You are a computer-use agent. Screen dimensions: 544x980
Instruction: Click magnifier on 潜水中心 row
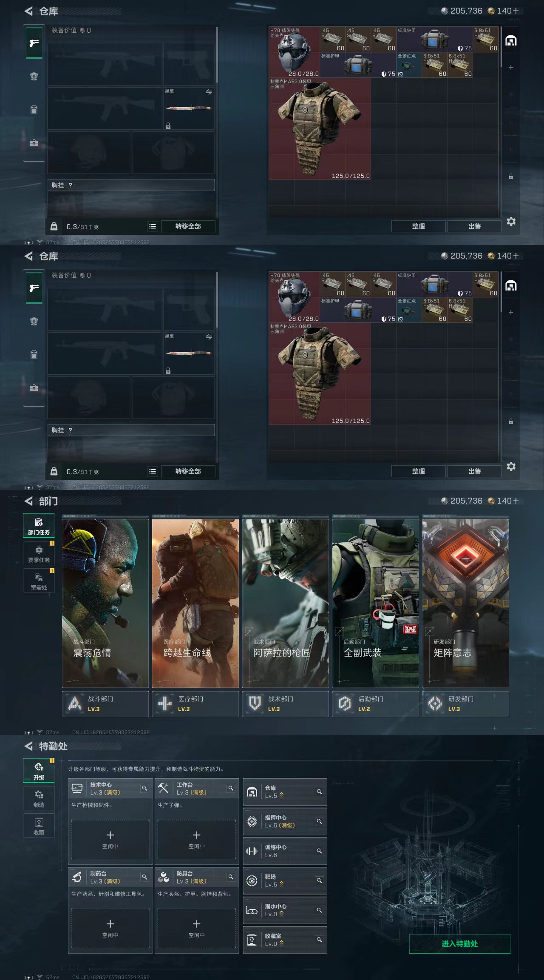(x=319, y=910)
